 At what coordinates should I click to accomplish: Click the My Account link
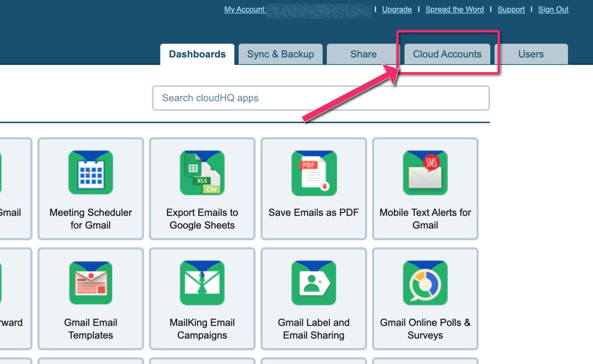tap(244, 10)
